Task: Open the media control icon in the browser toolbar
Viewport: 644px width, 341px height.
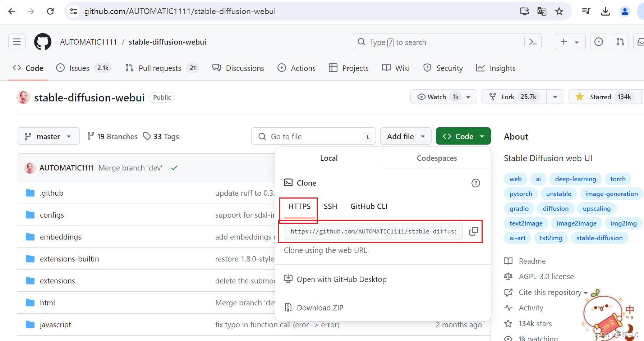Action: tap(586, 11)
